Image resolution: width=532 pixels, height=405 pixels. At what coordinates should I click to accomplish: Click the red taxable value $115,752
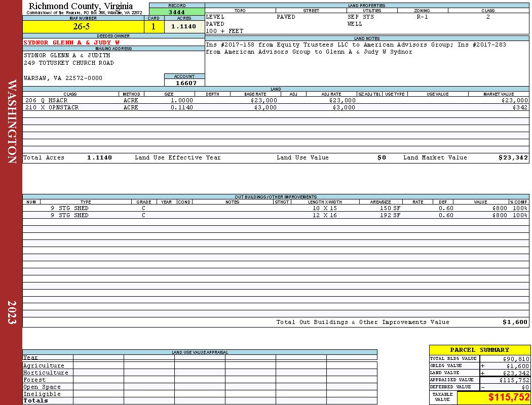pyautogui.click(x=509, y=397)
